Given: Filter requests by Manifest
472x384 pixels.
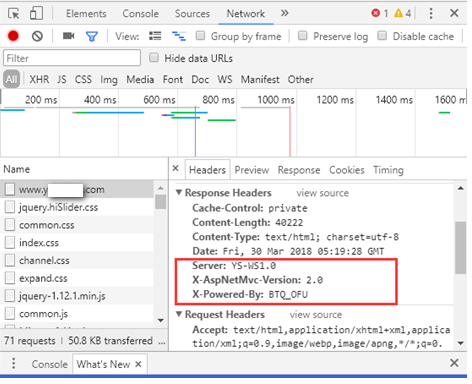Looking at the screenshot, I should [260, 79].
